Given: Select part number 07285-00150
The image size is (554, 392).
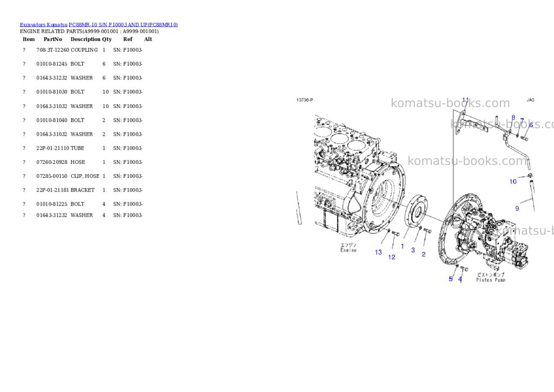Looking at the screenshot, I should pos(51,176).
